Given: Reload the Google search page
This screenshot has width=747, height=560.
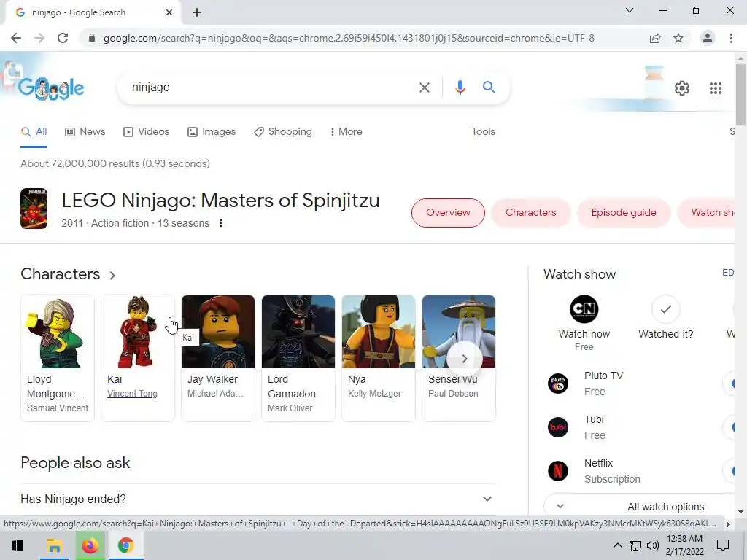Looking at the screenshot, I should 63,38.
